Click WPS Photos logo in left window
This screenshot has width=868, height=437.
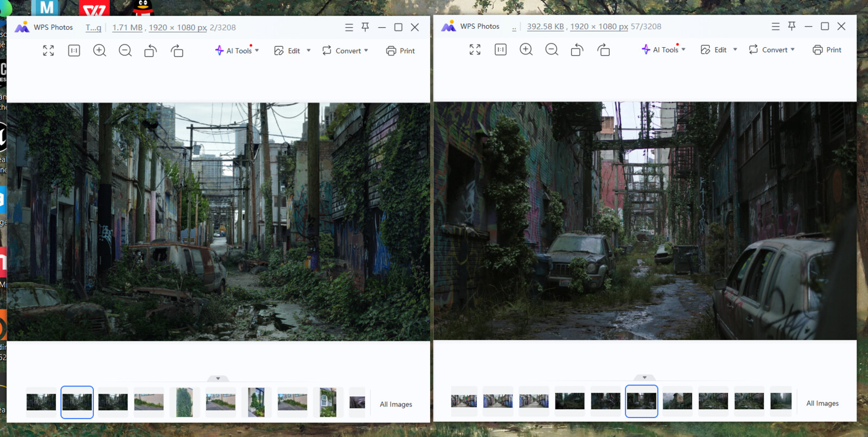(x=22, y=27)
